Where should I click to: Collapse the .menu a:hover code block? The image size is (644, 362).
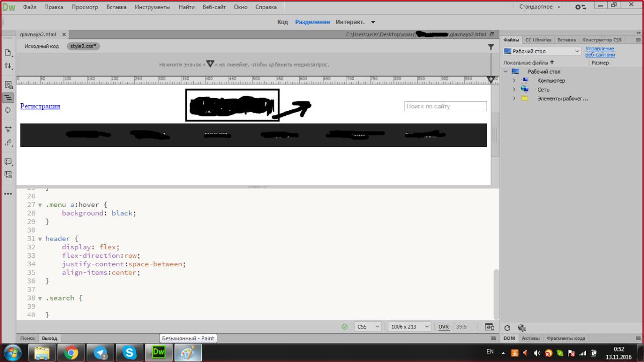(x=40, y=205)
